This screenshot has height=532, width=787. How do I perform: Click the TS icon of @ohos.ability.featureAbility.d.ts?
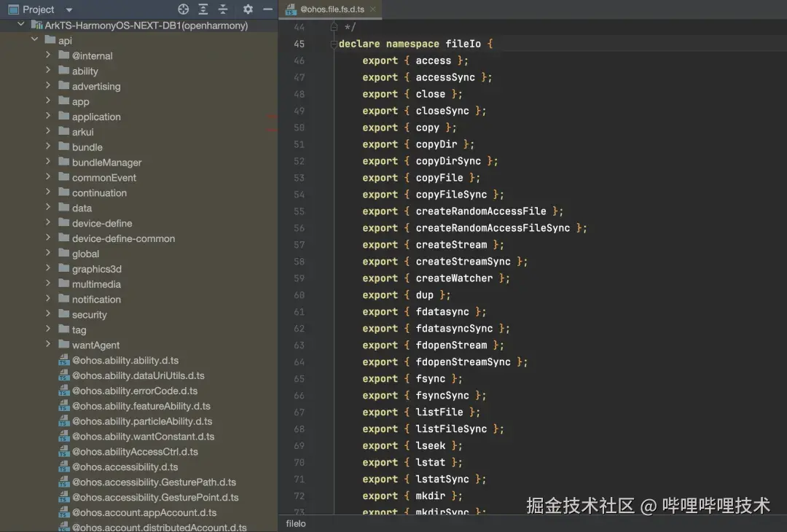click(x=63, y=405)
